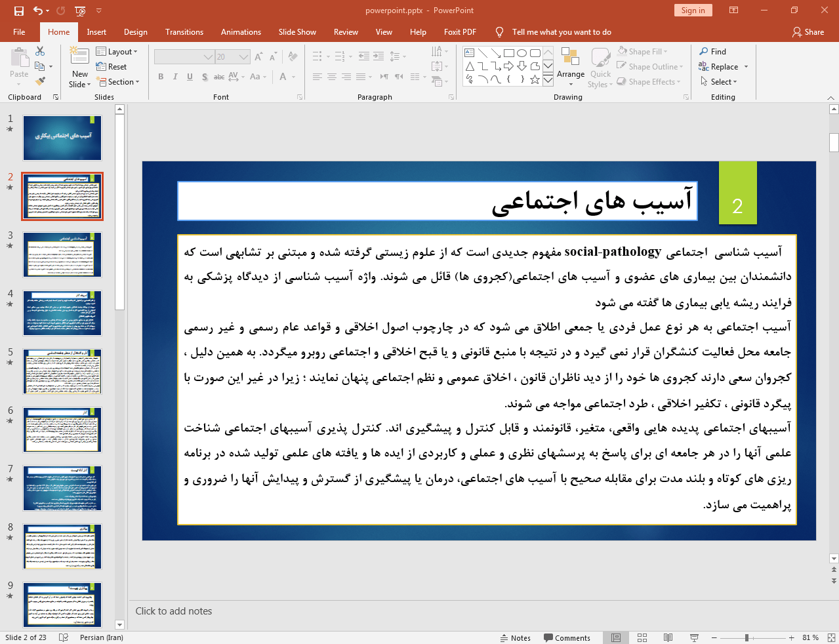Click the slide area vertical scrollbar thumb
The height and width of the screenshot is (644, 839).
coord(834,142)
